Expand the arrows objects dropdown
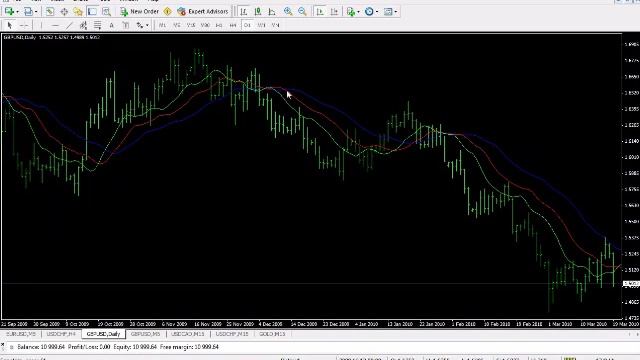Image resolution: width=640 pixels, height=360 pixels. pyautogui.click(x=147, y=26)
